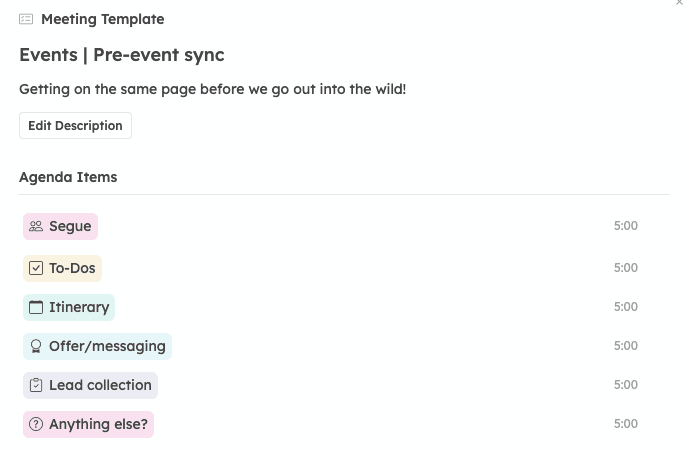
Task: Select the To-Dos agenda item
Action: pos(72,268)
